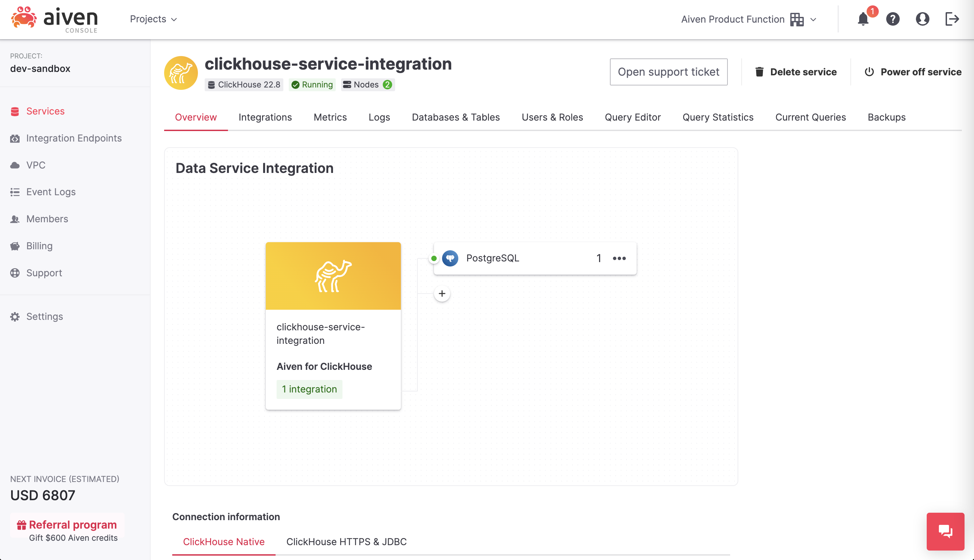
Task: Open the PostgreSQL three-dot menu
Action: [x=619, y=258]
